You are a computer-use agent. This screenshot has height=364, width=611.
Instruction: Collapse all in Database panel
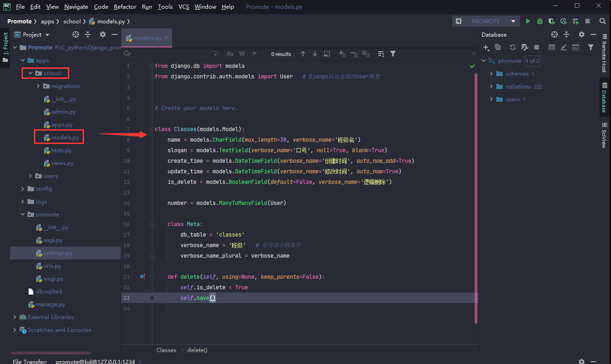click(566, 34)
